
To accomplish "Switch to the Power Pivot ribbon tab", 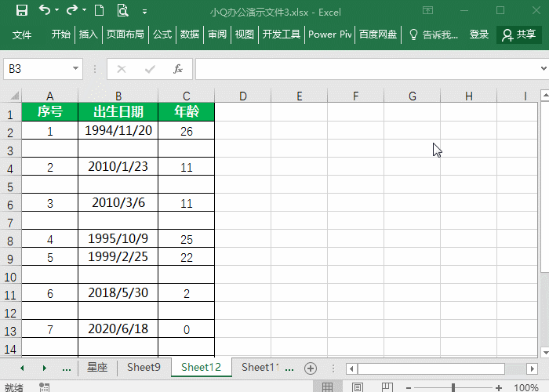I will pos(330,34).
